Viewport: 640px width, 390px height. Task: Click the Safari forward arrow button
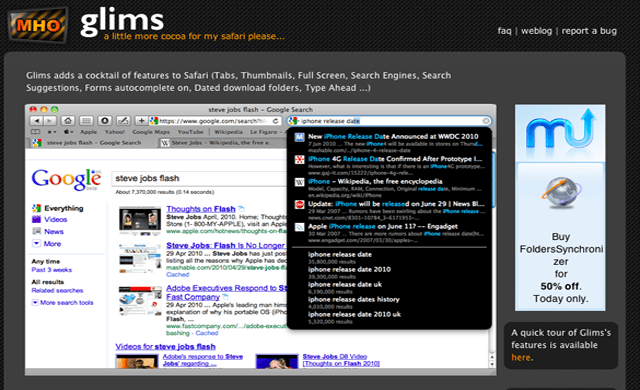[50, 121]
